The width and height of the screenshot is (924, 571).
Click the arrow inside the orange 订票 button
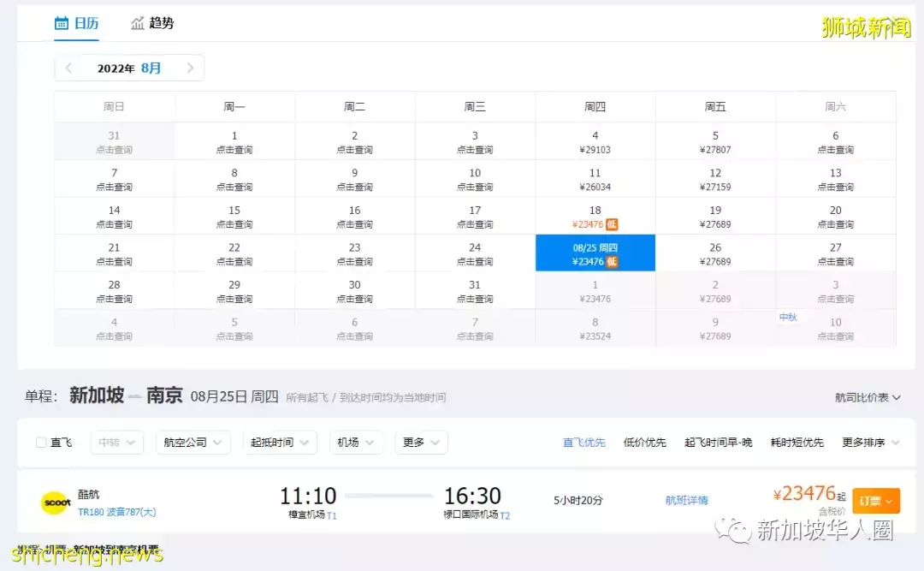[x=891, y=502]
